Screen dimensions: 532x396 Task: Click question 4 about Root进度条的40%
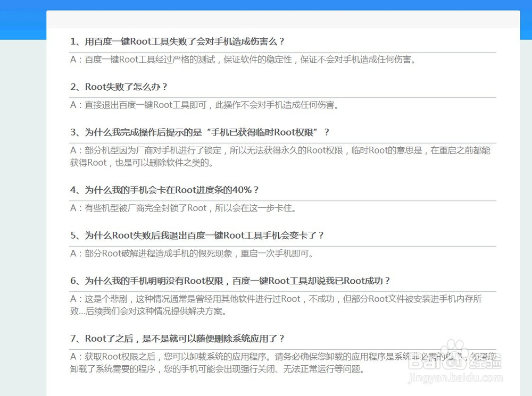pyautogui.click(x=164, y=190)
